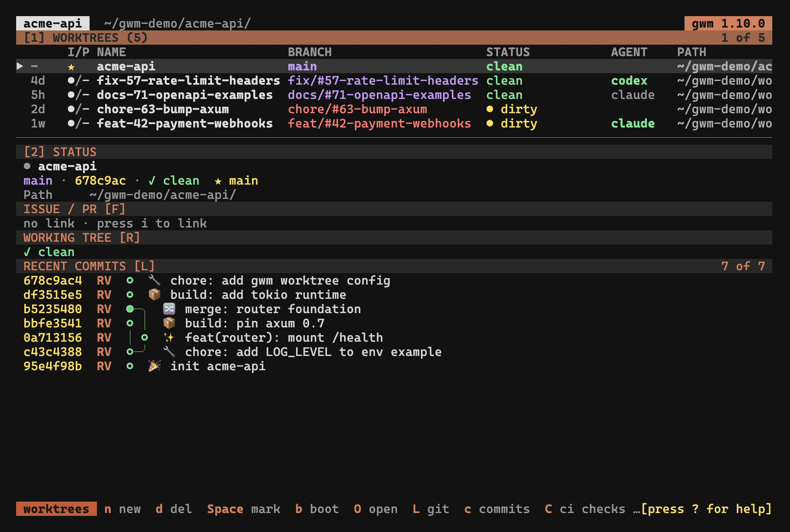The width and height of the screenshot is (790, 532).
Task: Click the dim claude agent on docs-71 row
Action: pyautogui.click(x=633, y=95)
